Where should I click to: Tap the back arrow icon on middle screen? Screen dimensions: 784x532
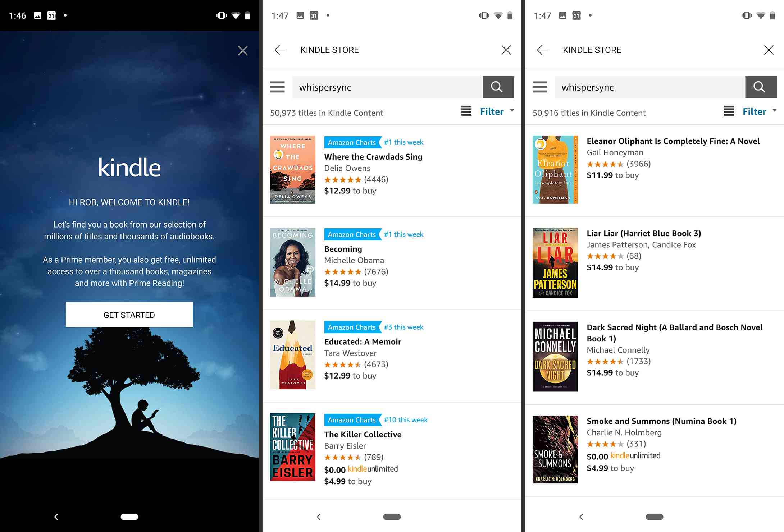tap(280, 50)
